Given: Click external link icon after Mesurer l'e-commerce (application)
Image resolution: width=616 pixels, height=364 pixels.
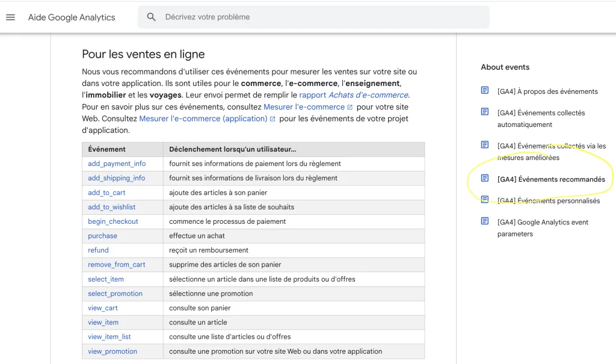Looking at the screenshot, I should coord(273,119).
